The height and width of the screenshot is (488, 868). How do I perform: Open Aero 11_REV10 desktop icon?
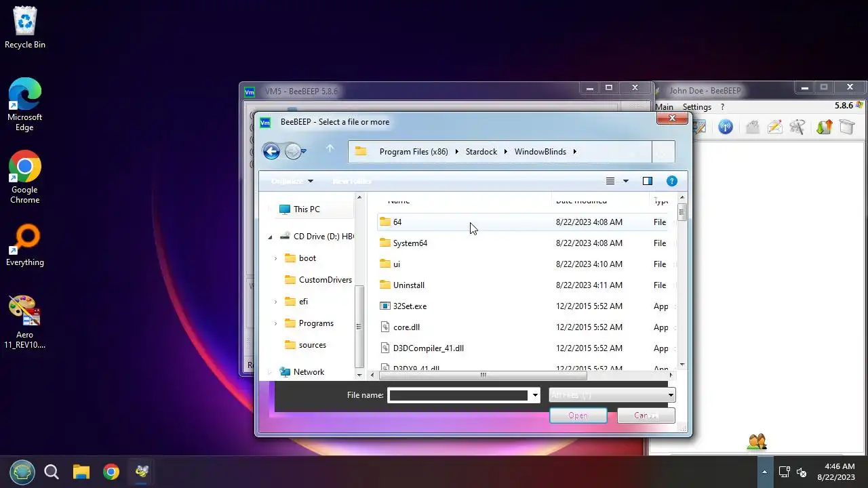click(x=25, y=322)
